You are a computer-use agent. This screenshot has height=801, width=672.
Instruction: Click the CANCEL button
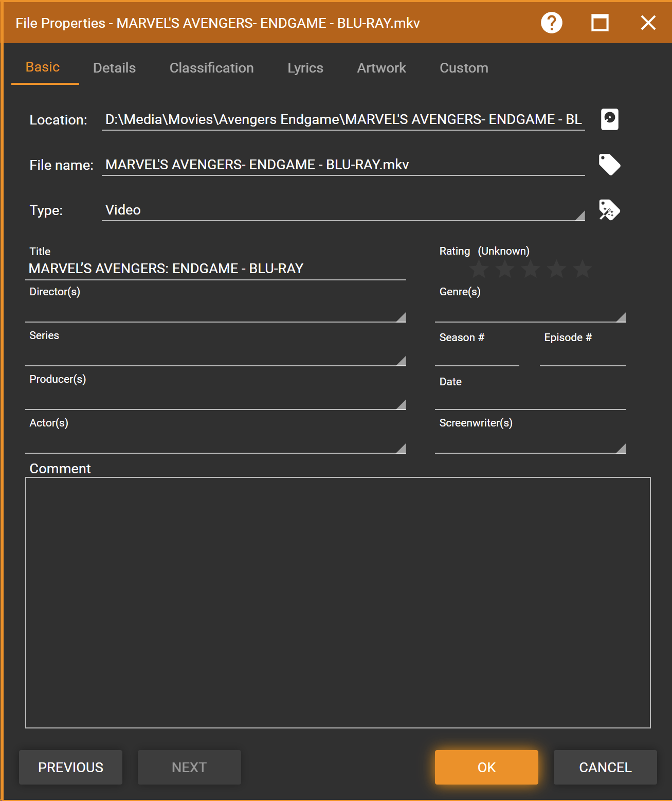coord(605,767)
